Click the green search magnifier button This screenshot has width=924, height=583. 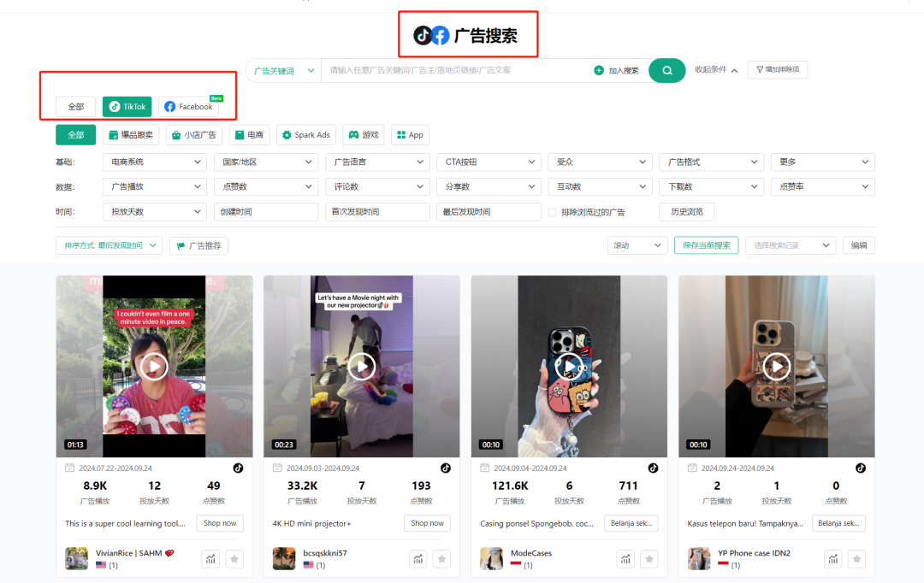(666, 71)
